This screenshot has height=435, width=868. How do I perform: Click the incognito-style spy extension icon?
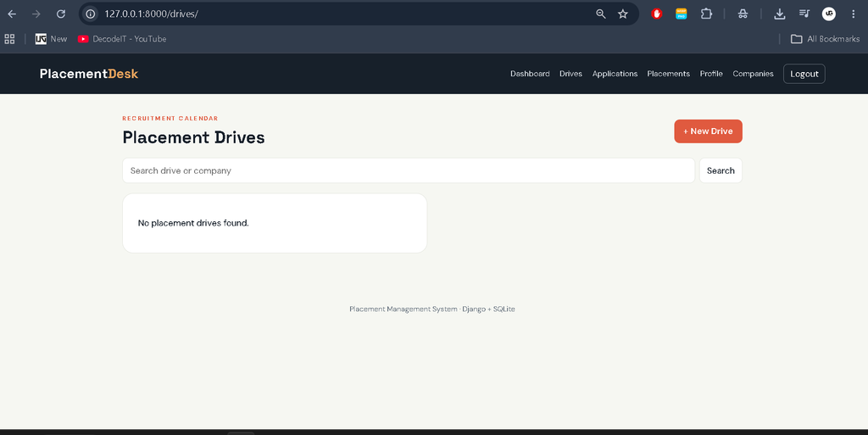pyautogui.click(x=743, y=14)
